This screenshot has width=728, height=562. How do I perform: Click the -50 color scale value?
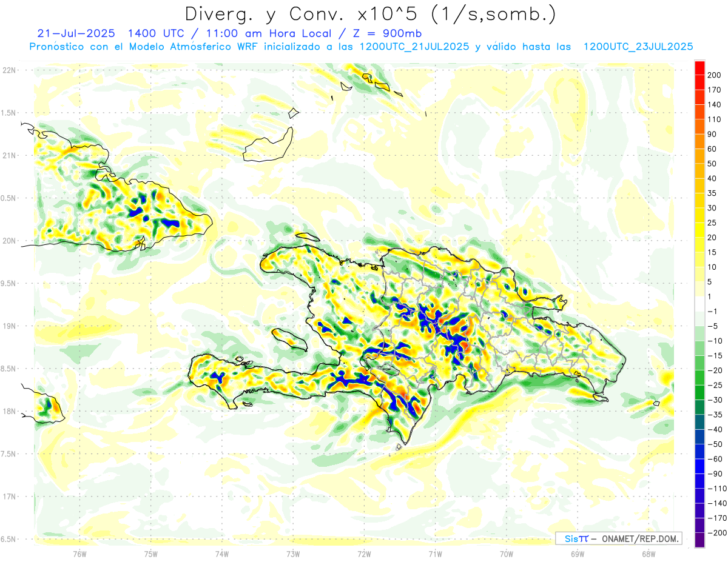[715, 444]
